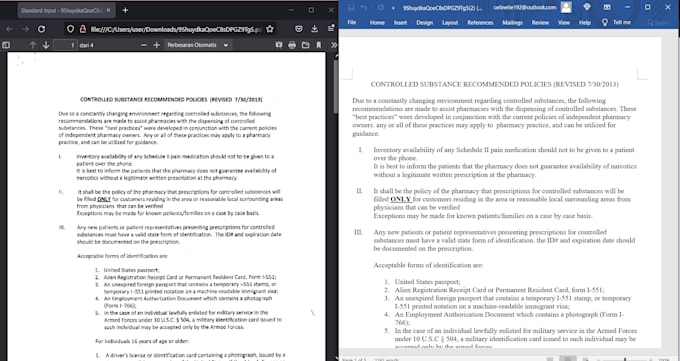Switch to the Review ribbon tab
Viewport: 680px width, 361px height.
[x=540, y=22]
